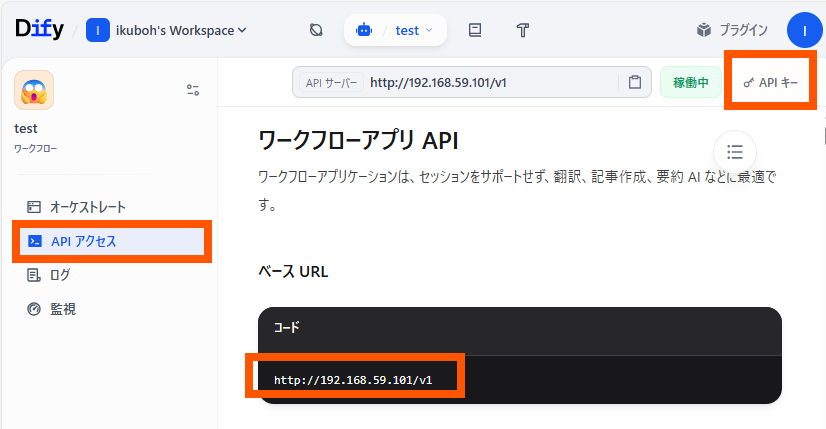Open ログ in the sidebar
This screenshot has width=826, height=429.
pyautogui.click(x=60, y=275)
